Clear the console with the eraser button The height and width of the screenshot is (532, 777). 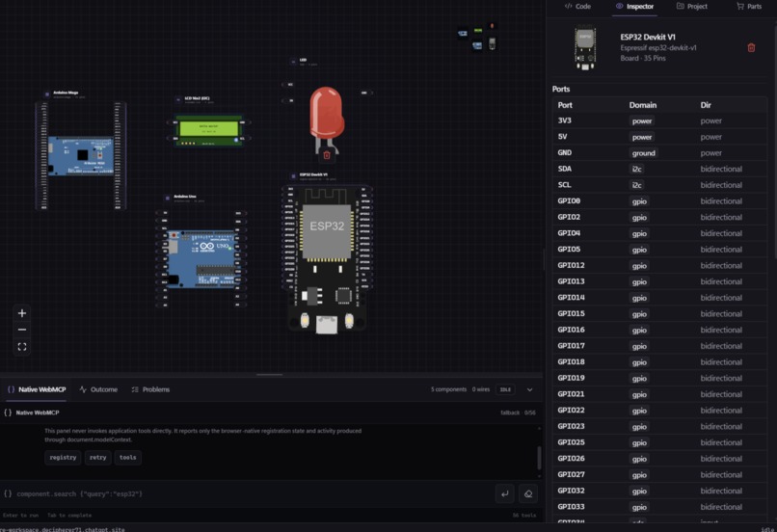coord(528,493)
